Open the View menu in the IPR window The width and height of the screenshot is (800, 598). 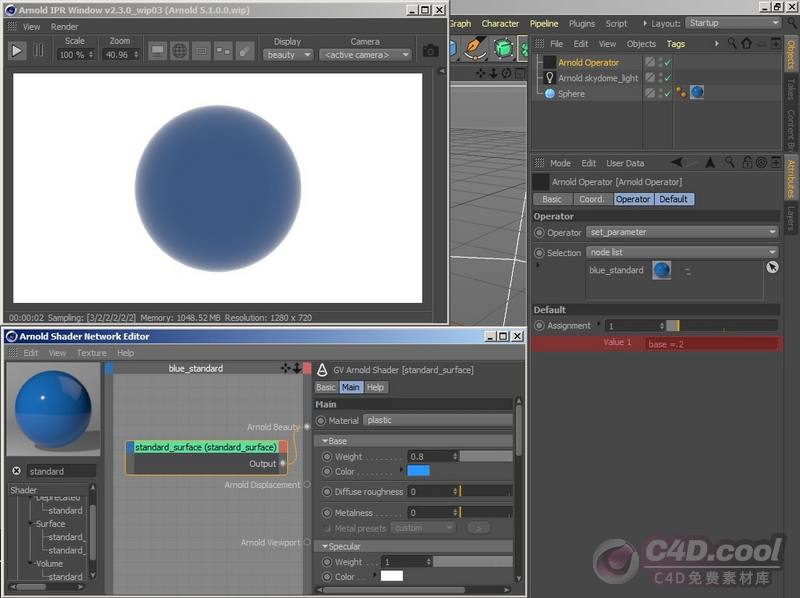pos(31,27)
